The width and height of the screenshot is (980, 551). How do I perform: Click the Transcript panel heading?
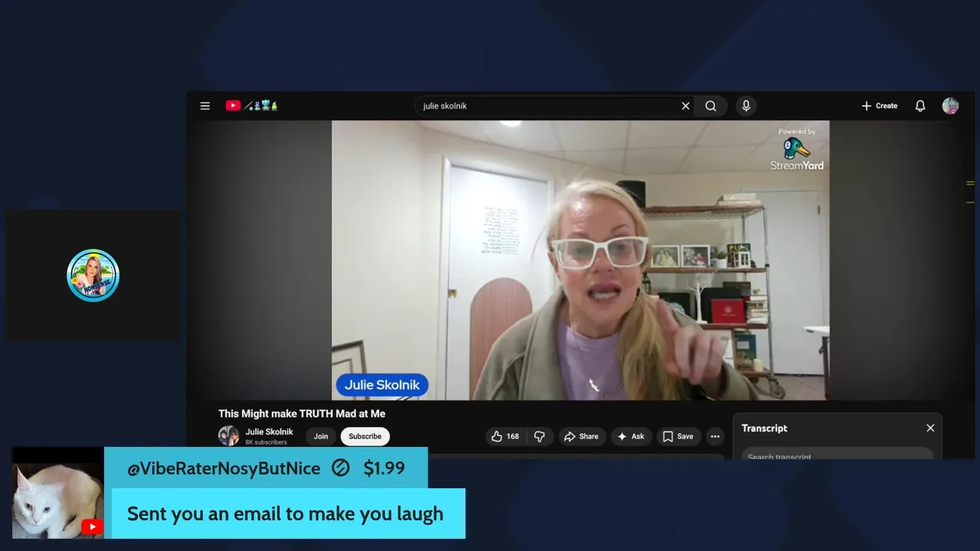(764, 428)
